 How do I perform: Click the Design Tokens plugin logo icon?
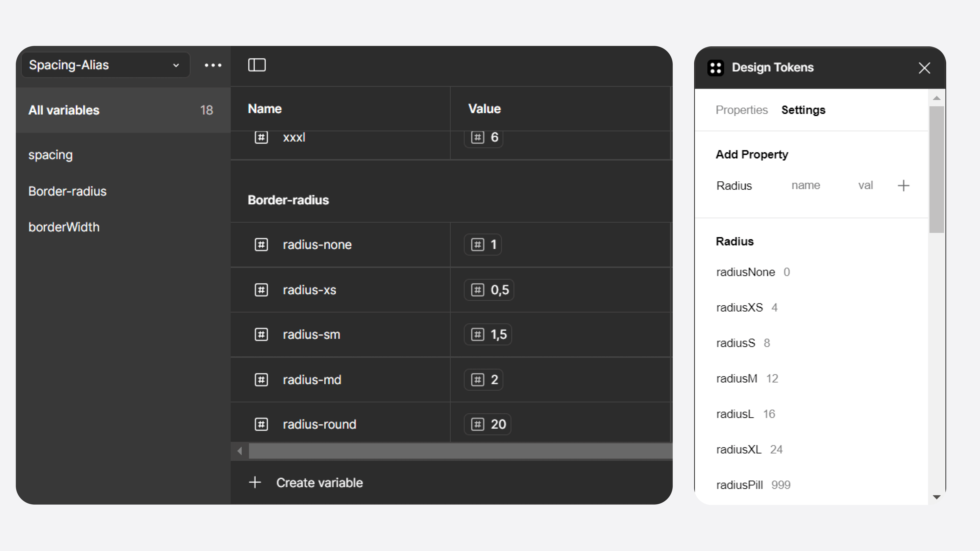(715, 68)
